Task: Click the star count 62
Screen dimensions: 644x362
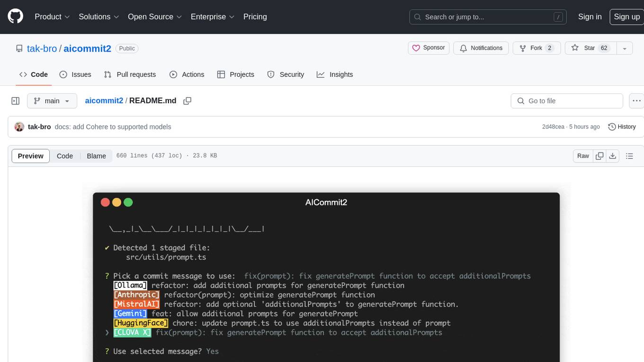Action: point(604,48)
